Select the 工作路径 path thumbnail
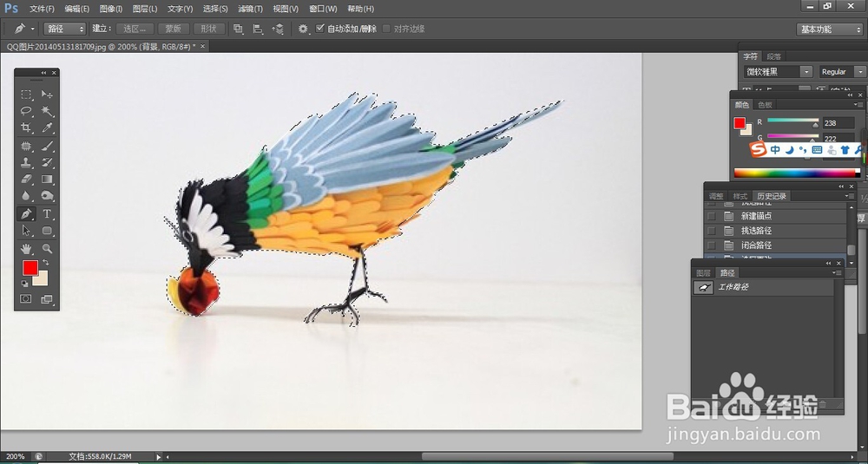This screenshot has width=868, height=464. 704,288
